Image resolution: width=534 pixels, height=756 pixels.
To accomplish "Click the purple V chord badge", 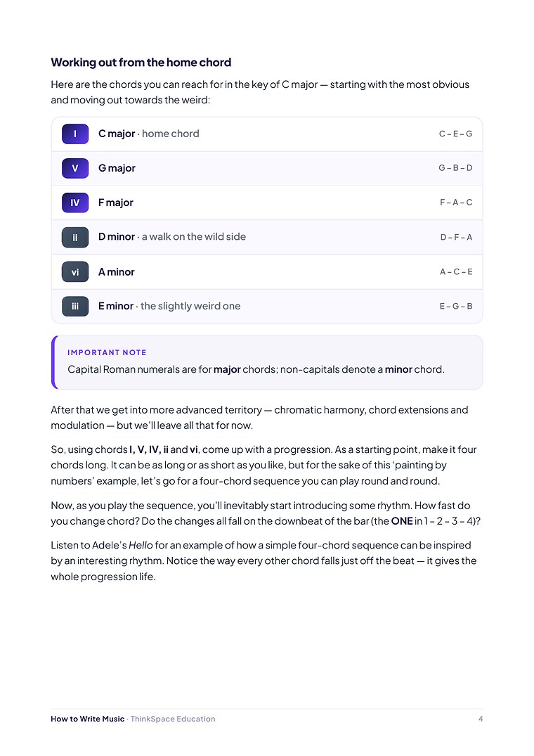I will click(75, 168).
